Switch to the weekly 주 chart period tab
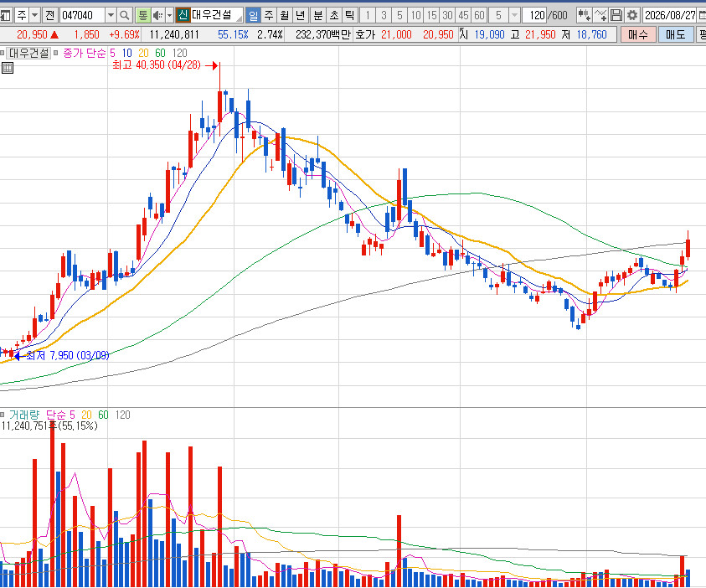706x588 pixels. click(x=269, y=16)
